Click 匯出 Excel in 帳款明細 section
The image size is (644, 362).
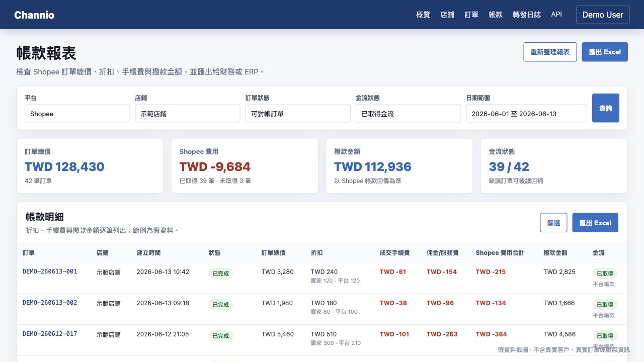click(595, 223)
